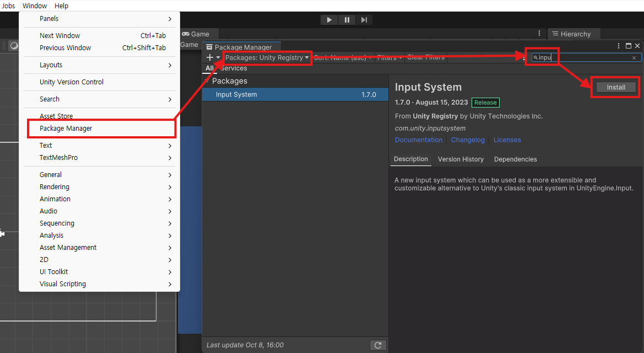Click the Pause button in toolbar
644x353 pixels.
tap(347, 20)
